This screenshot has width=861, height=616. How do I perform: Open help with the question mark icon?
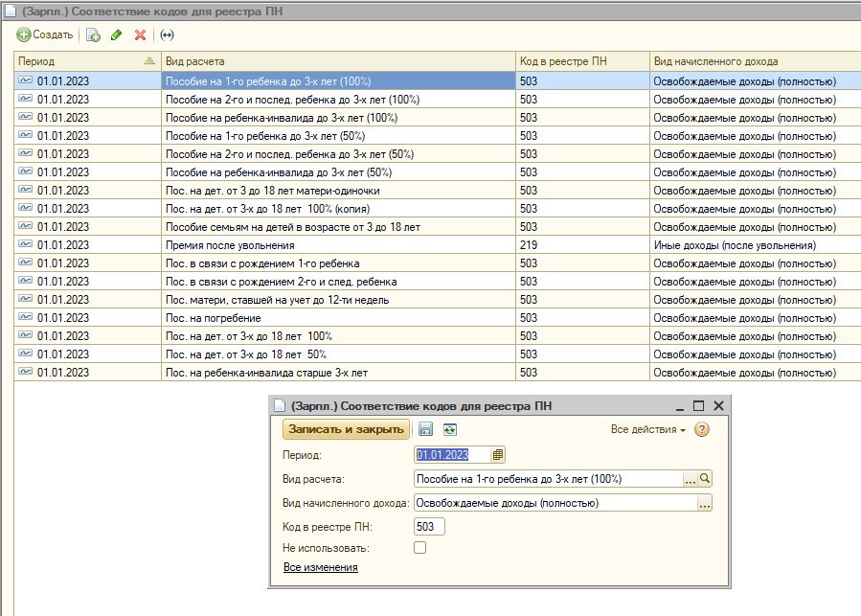pyautogui.click(x=702, y=430)
